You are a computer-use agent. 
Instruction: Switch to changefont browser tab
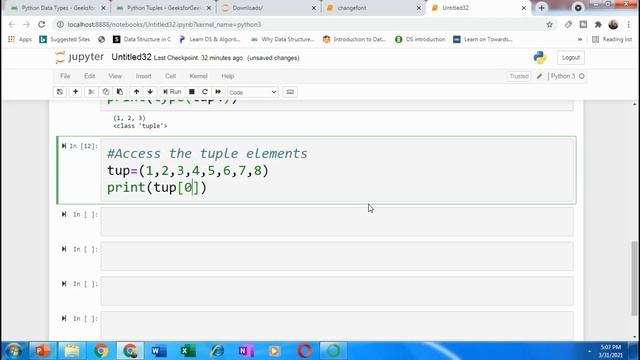[x=373, y=8]
